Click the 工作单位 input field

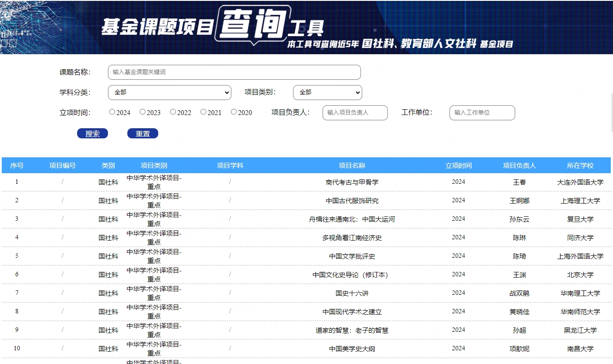point(482,113)
